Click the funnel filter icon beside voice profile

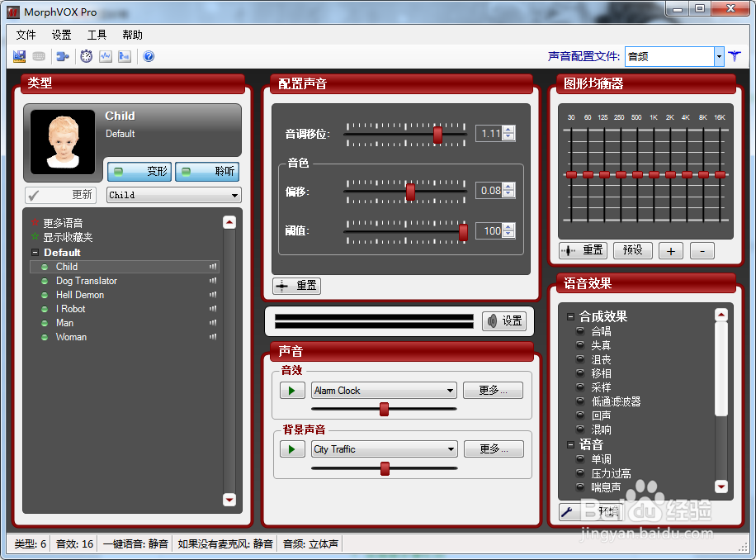(x=735, y=56)
